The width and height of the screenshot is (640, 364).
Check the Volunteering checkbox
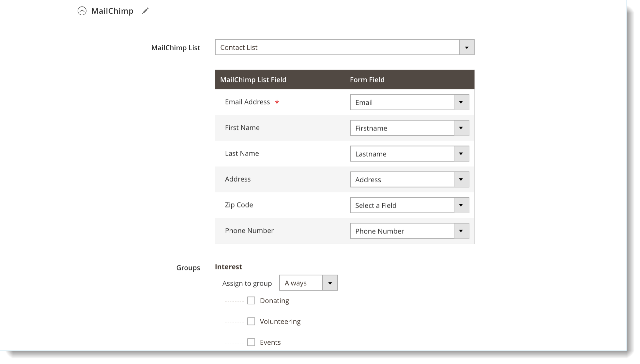coord(251,321)
